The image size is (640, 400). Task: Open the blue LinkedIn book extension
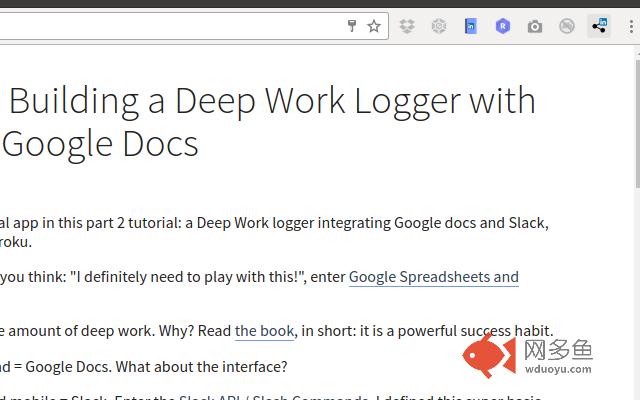(x=470, y=27)
